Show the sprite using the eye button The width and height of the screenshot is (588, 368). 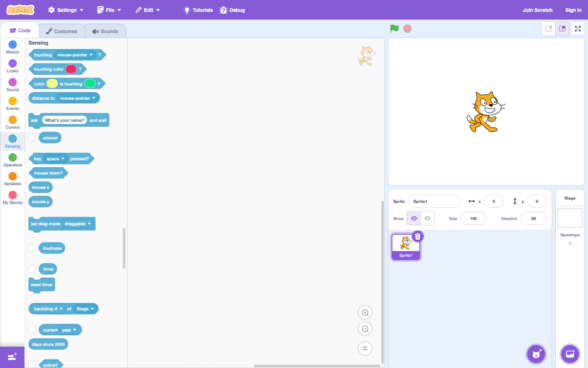pos(414,218)
